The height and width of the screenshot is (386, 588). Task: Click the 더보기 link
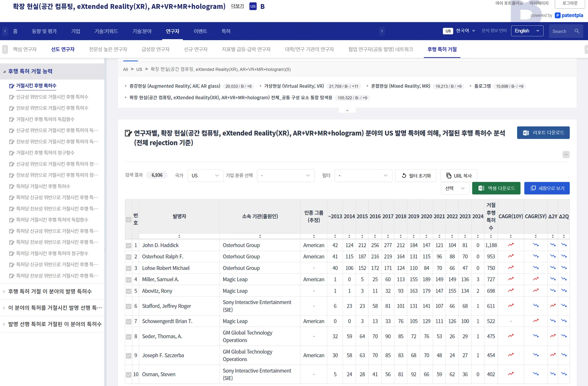pos(237,6)
